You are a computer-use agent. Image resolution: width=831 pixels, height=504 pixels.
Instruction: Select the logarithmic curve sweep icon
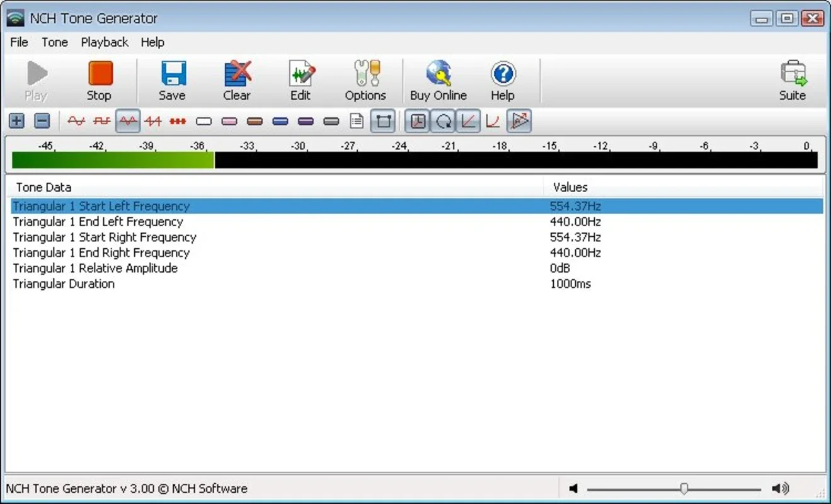tap(493, 121)
